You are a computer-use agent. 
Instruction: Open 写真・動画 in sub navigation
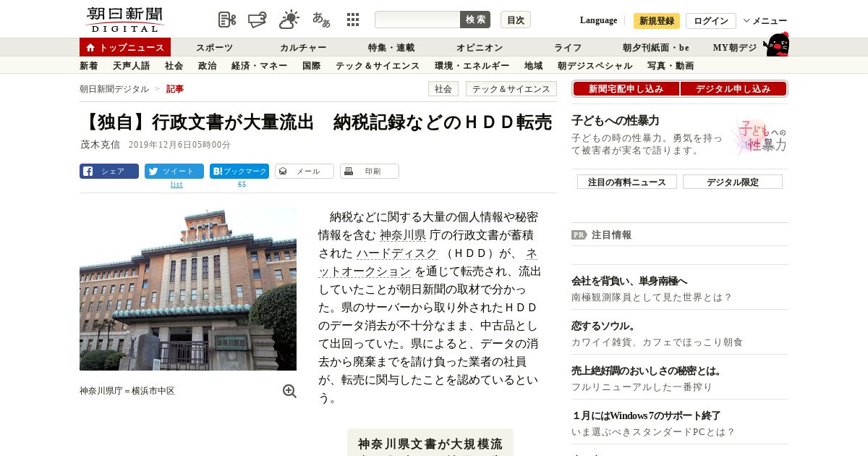pos(671,66)
